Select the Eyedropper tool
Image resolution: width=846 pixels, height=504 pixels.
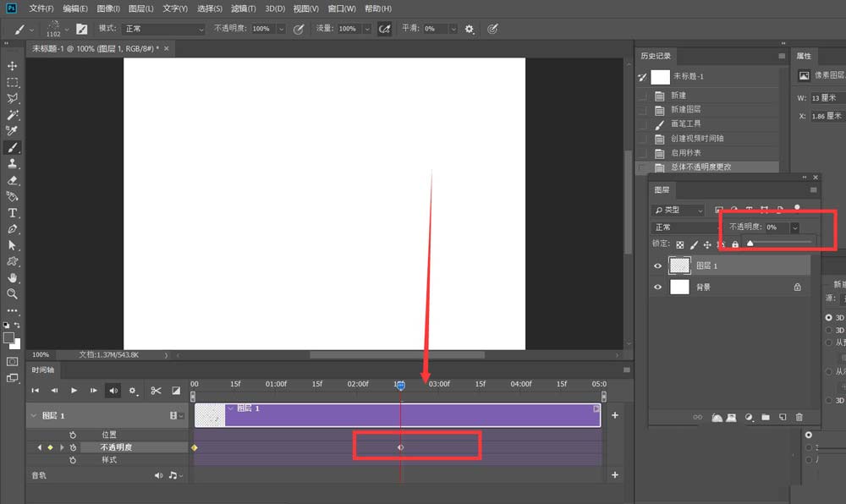pyautogui.click(x=12, y=131)
